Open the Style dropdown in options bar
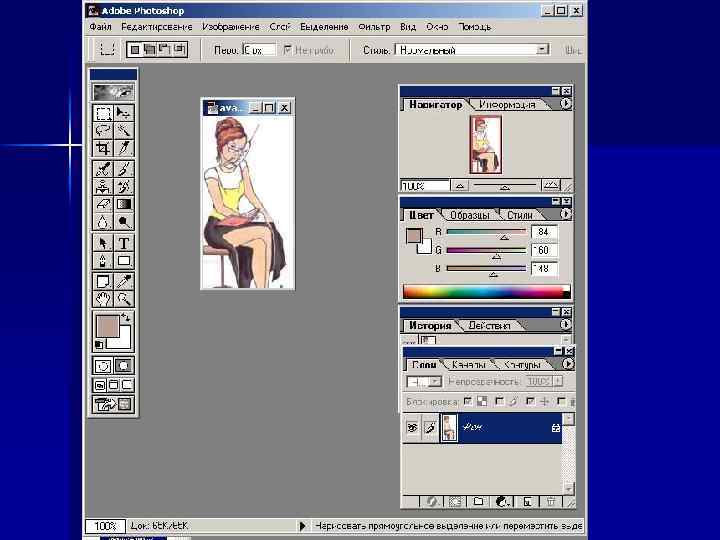Image resolution: width=720 pixels, height=540 pixels. pos(542,50)
